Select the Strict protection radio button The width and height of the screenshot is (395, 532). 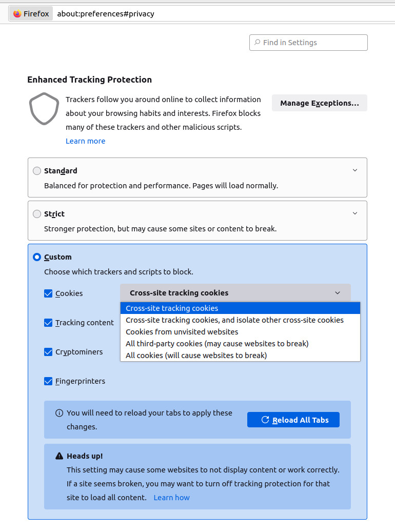(36, 214)
